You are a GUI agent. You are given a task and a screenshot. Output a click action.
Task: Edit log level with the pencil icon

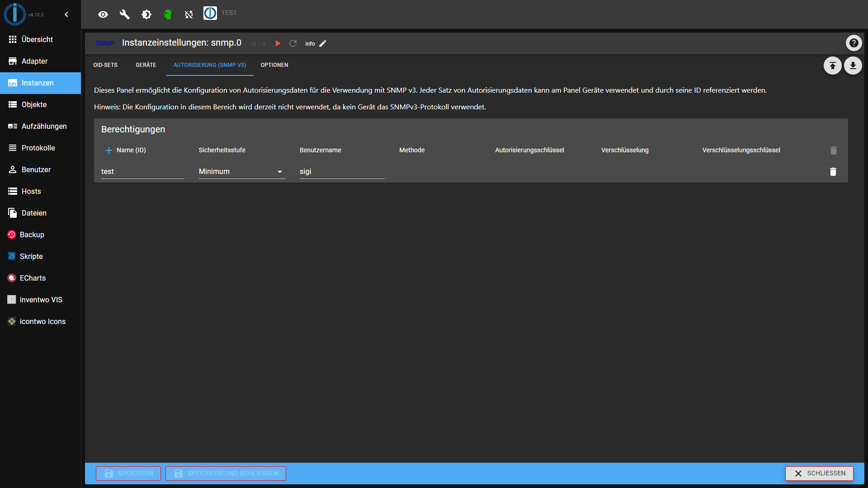pos(323,43)
